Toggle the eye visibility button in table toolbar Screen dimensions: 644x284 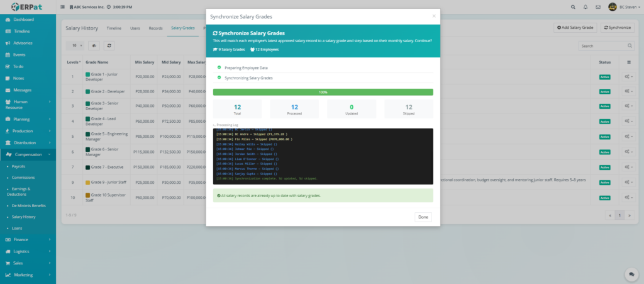click(x=94, y=45)
